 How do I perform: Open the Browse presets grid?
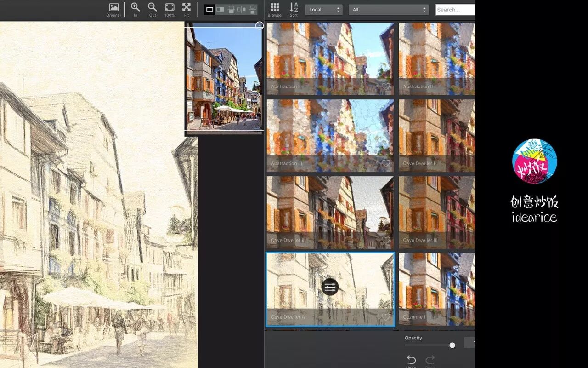pyautogui.click(x=275, y=10)
